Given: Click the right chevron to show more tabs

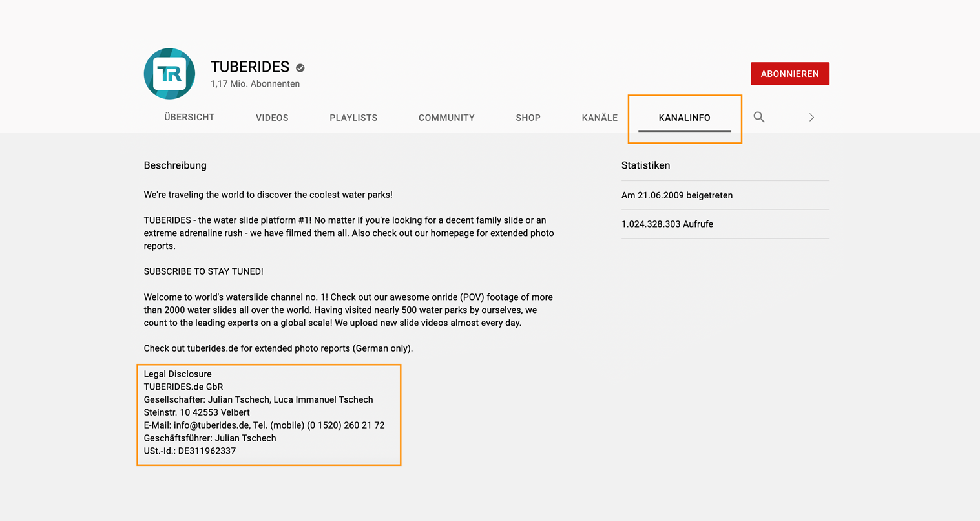Looking at the screenshot, I should click(811, 117).
